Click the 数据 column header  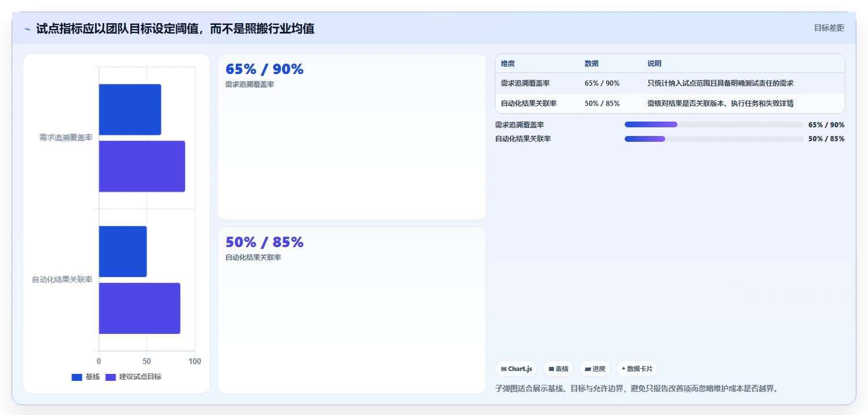[592, 64]
